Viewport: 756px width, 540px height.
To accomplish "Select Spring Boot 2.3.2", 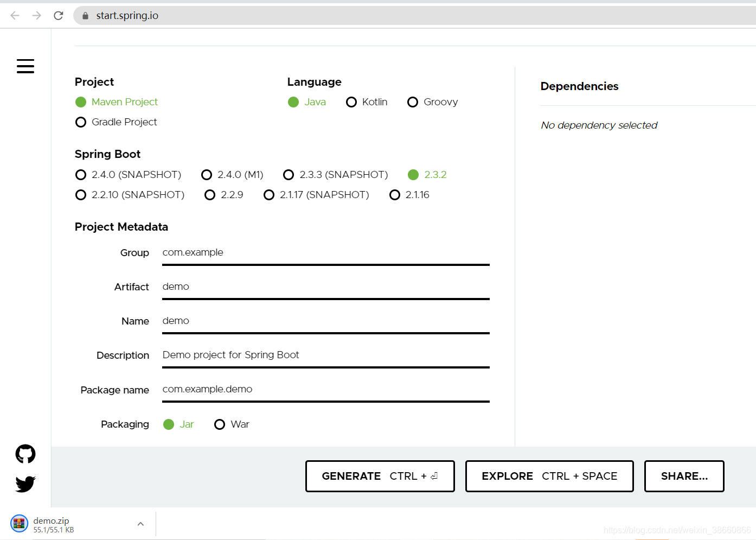I will [x=427, y=175].
